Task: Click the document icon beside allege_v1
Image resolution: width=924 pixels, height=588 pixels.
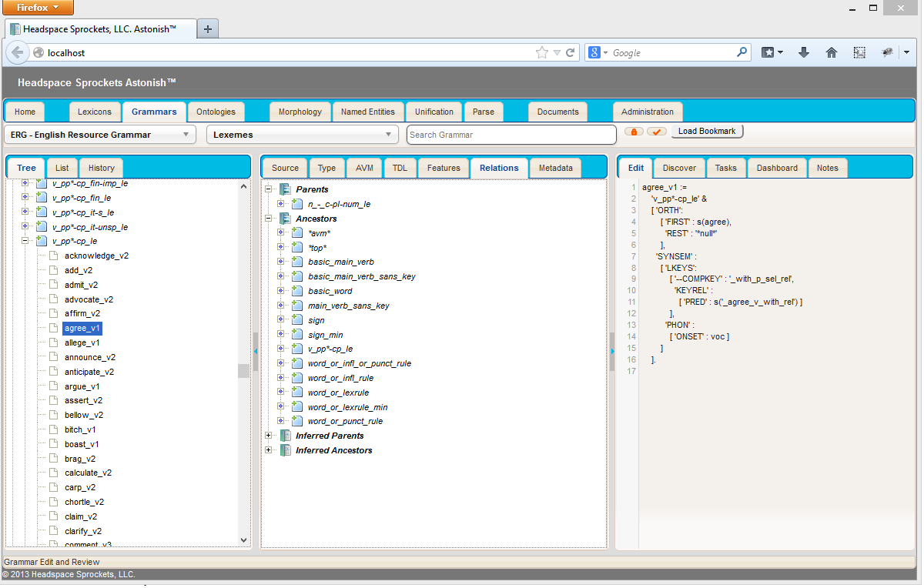Action: (x=53, y=342)
